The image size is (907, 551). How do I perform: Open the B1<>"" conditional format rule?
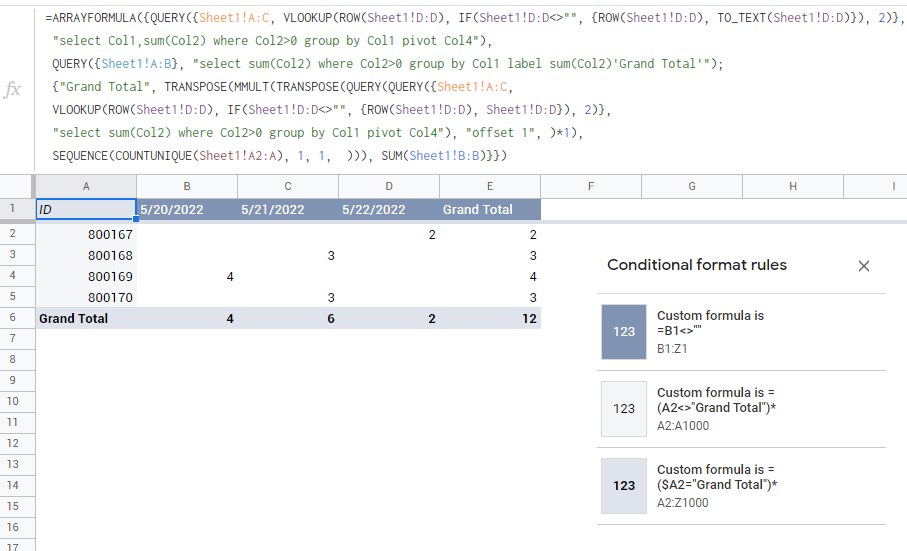pyautogui.click(x=742, y=332)
